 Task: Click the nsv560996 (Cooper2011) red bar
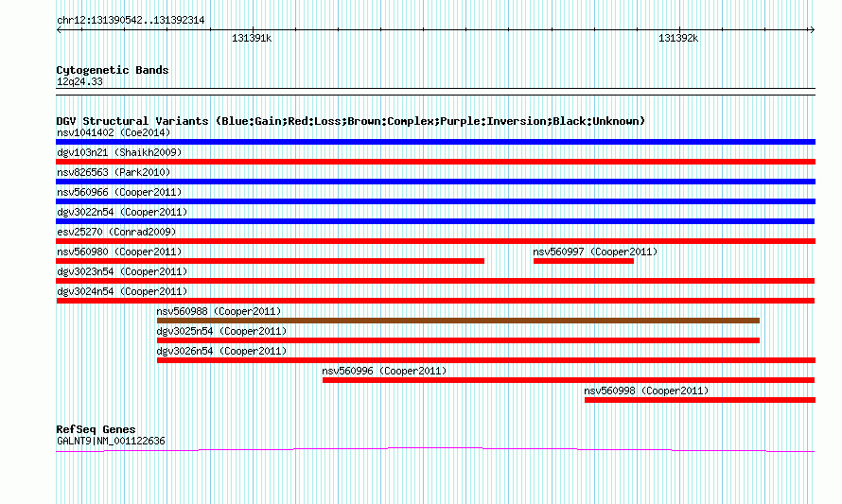569,380
